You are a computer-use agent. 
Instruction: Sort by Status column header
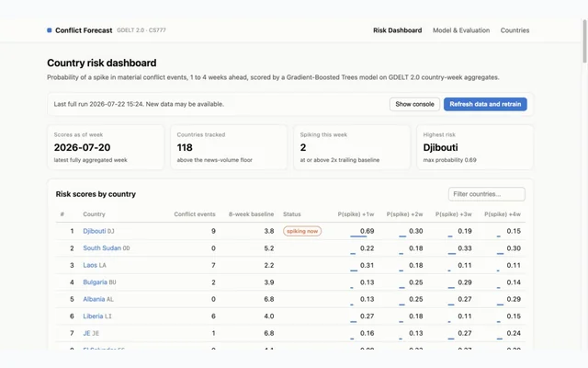pos(292,214)
